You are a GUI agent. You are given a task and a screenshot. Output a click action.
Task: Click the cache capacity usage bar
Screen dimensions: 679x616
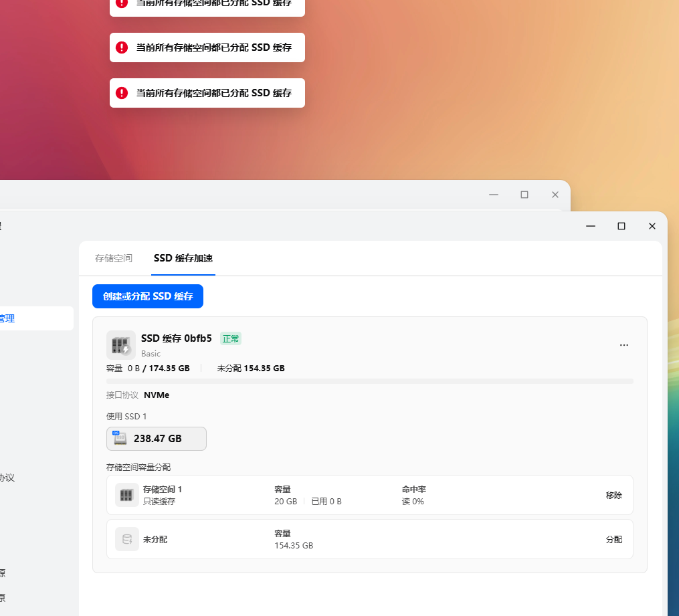[x=369, y=381]
